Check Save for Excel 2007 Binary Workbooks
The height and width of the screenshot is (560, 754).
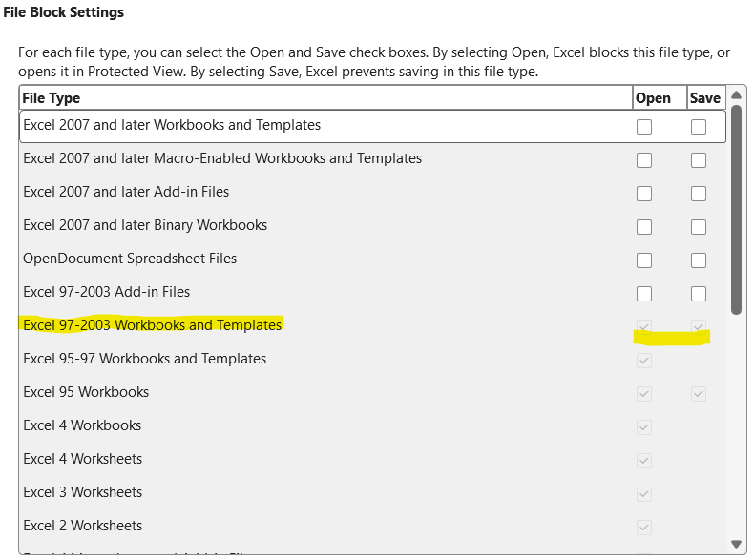point(699,227)
